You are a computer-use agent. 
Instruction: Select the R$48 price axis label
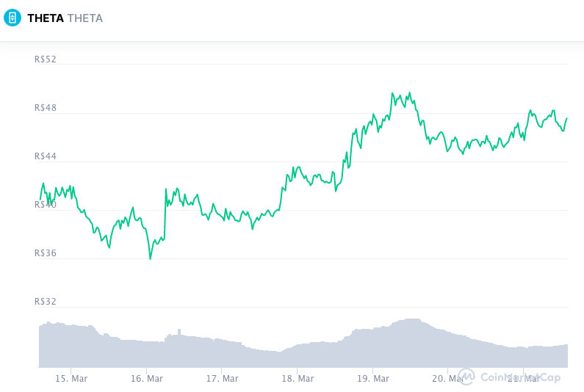click(46, 108)
